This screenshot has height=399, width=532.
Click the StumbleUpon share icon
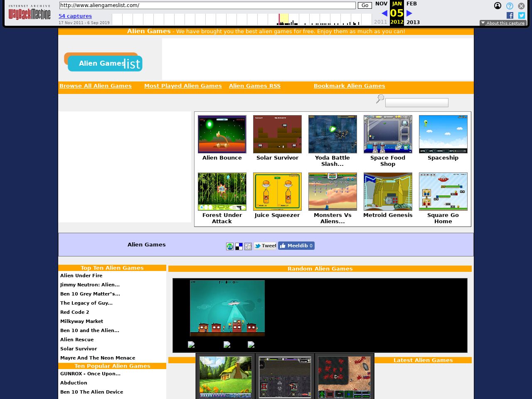point(230,246)
